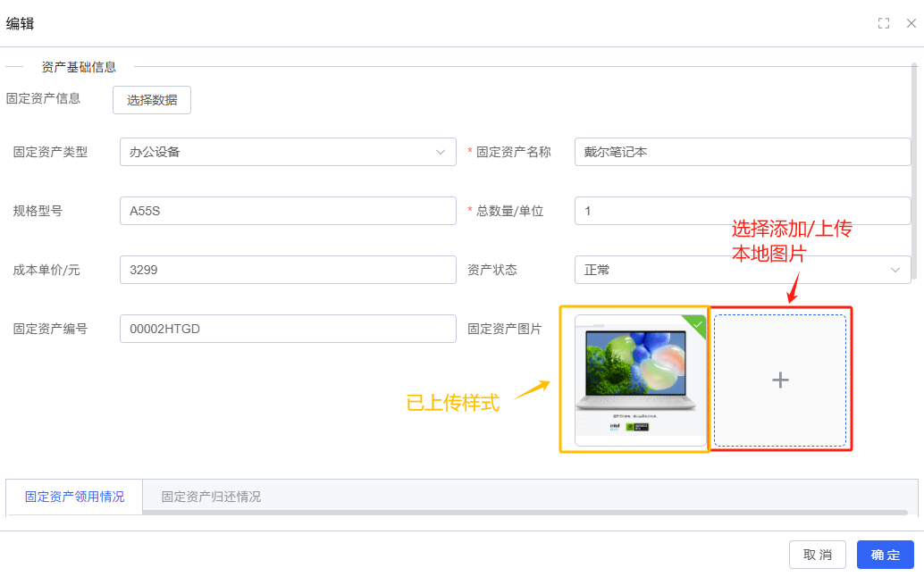Image resolution: width=924 pixels, height=585 pixels.
Task: Click the plus icon to upload image
Action: pyautogui.click(x=780, y=380)
